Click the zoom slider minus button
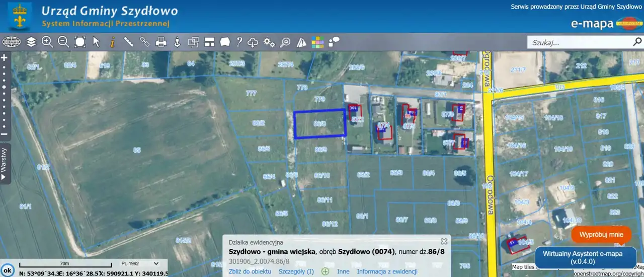This screenshot has height=277, width=644. click(x=4, y=134)
